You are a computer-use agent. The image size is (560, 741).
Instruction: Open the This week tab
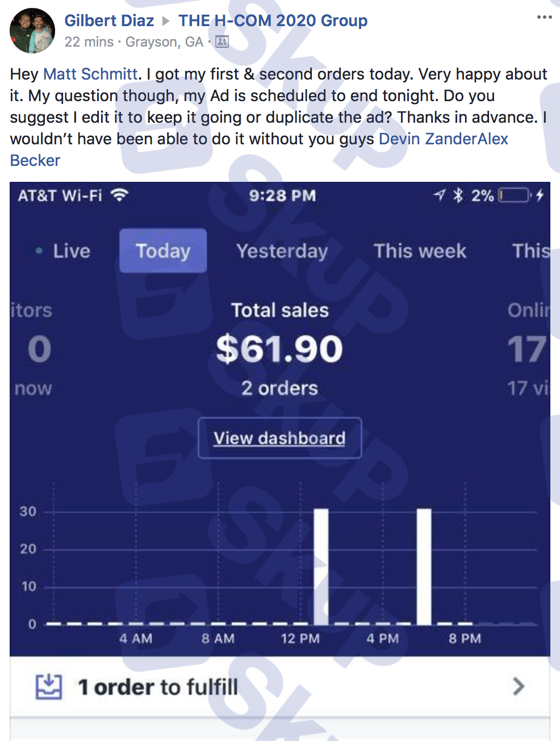click(x=420, y=251)
